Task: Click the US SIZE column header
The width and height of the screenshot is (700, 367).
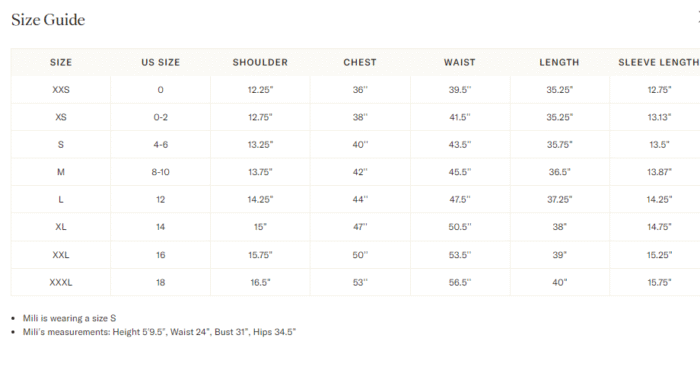Action: 161,63
